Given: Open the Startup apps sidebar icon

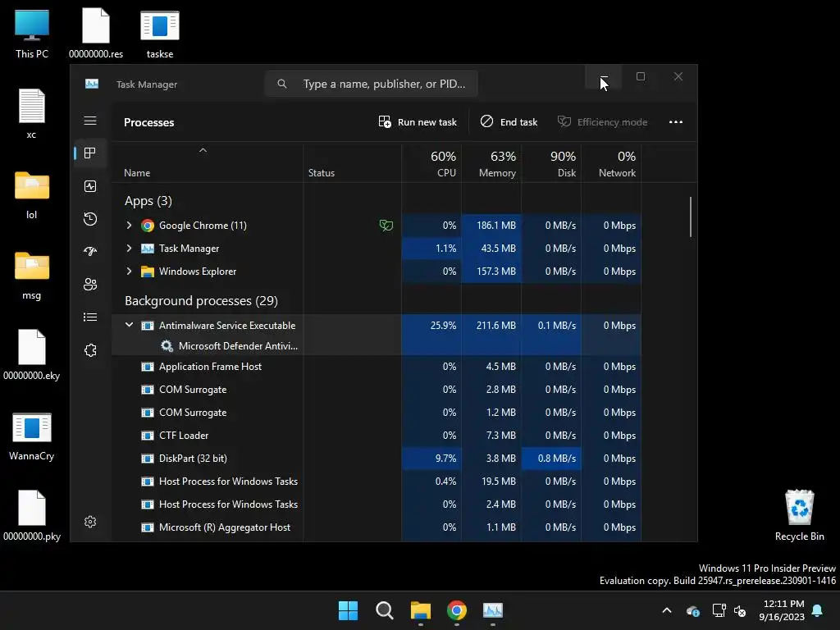Looking at the screenshot, I should (x=90, y=251).
